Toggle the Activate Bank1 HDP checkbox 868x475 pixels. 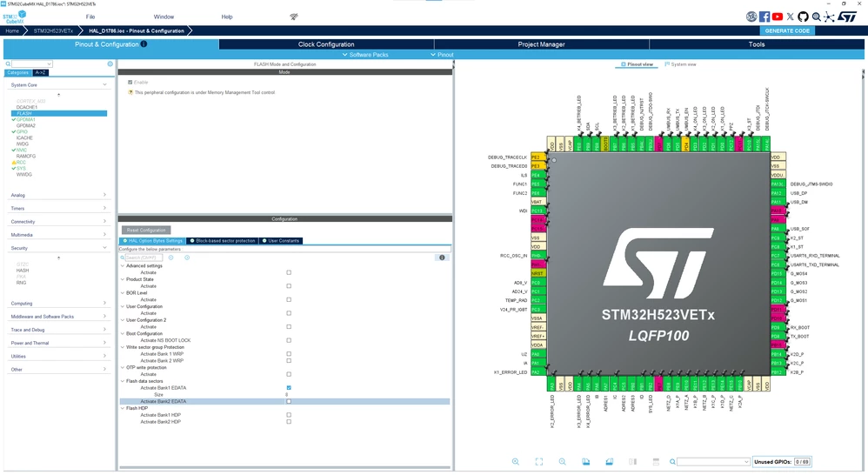click(289, 415)
